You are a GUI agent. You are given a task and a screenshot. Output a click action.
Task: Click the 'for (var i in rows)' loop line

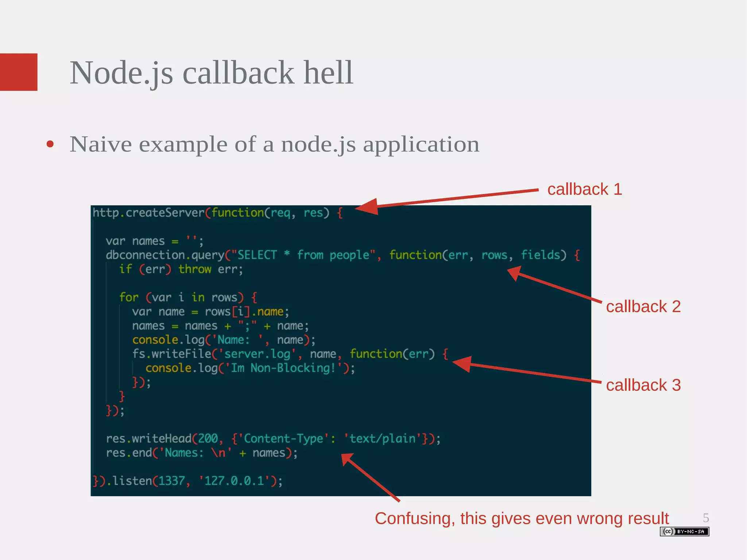click(x=188, y=297)
